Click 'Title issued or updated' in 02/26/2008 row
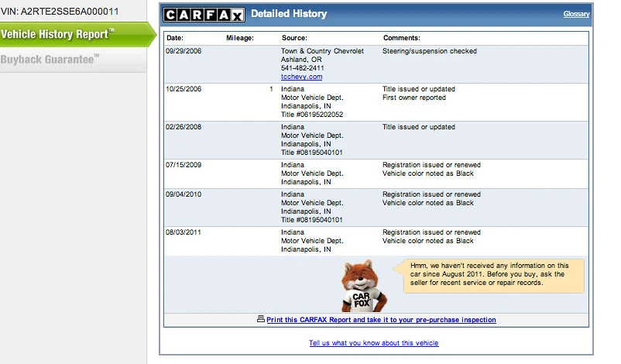621x364 pixels. coord(419,127)
